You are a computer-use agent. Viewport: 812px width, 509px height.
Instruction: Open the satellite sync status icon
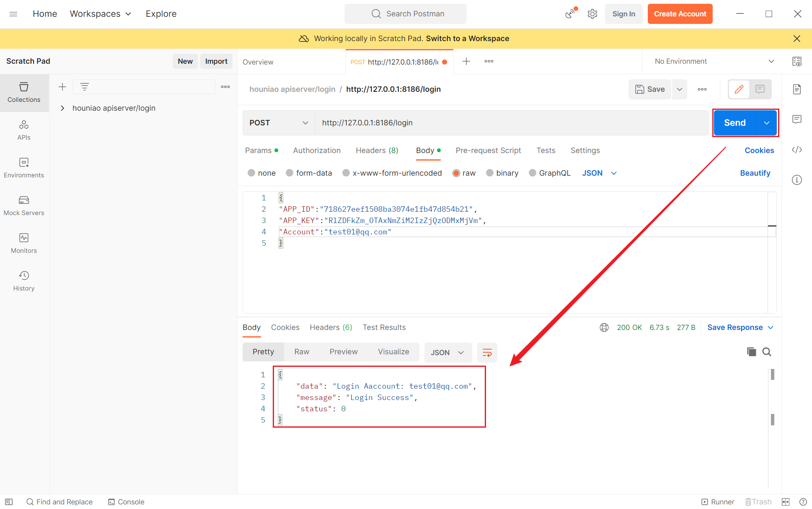pos(570,13)
